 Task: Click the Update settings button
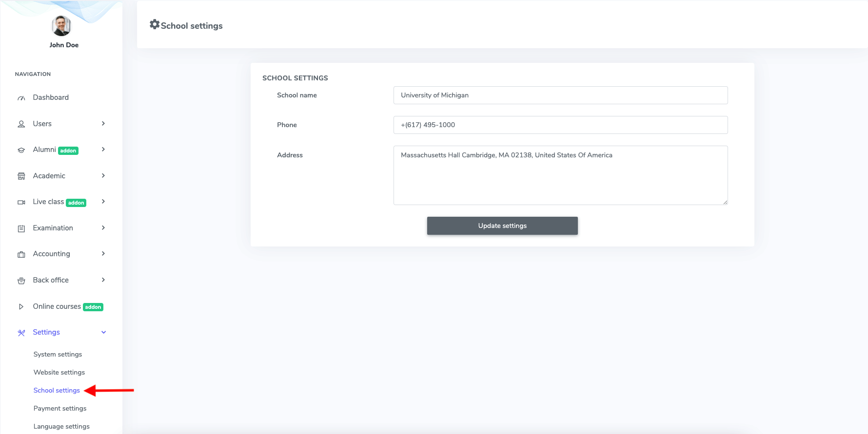coord(502,226)
